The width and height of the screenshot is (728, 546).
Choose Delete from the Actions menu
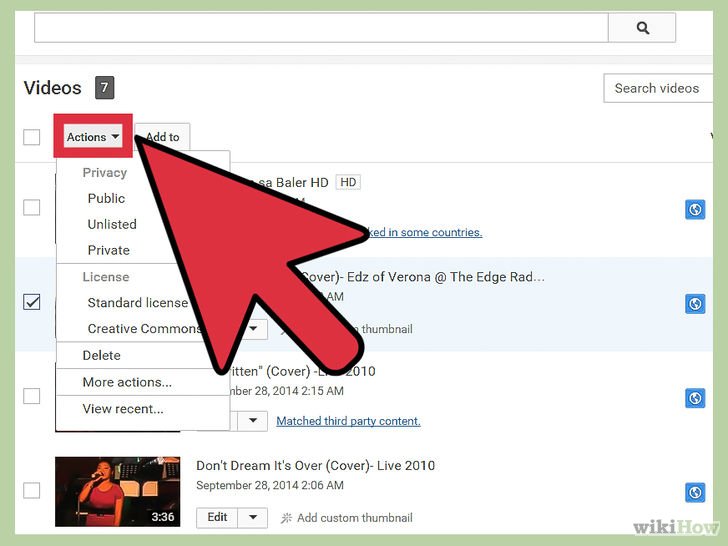click(101, 355)
